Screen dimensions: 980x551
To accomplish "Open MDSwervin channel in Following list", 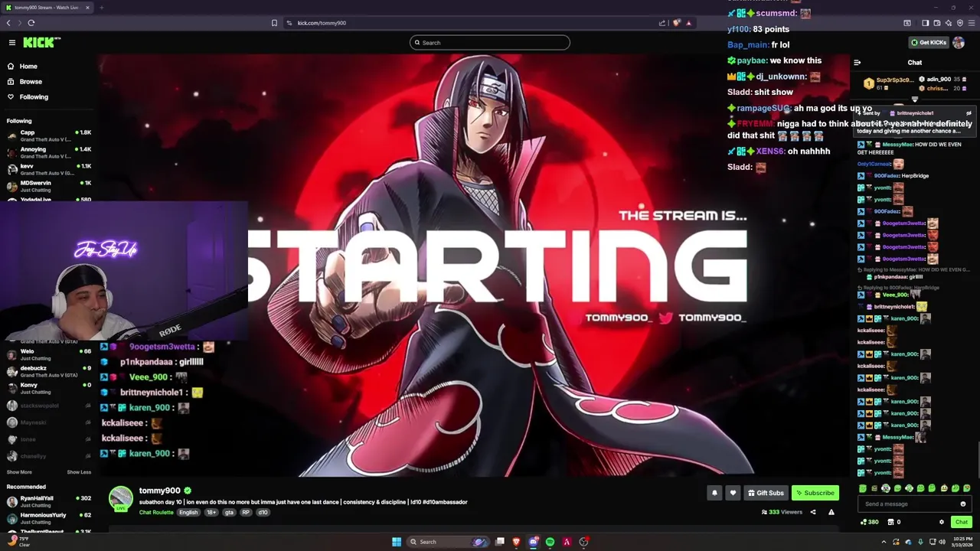I will click(x=49, y=186).
